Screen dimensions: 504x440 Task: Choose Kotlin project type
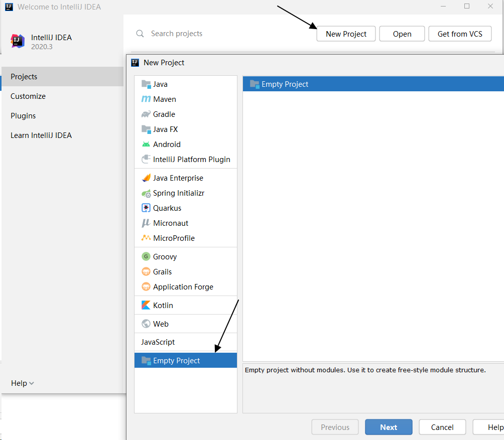[x=186, y=306]
